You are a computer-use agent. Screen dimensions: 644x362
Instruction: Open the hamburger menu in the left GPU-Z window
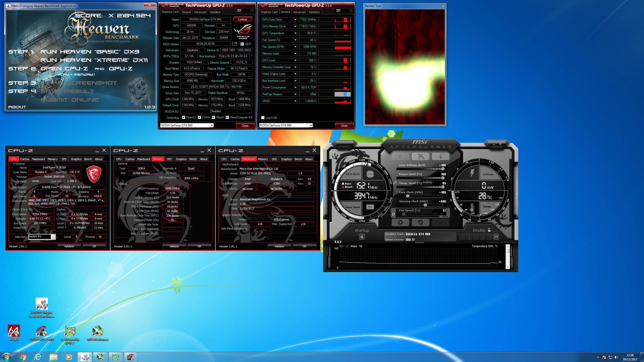(252, 11)
